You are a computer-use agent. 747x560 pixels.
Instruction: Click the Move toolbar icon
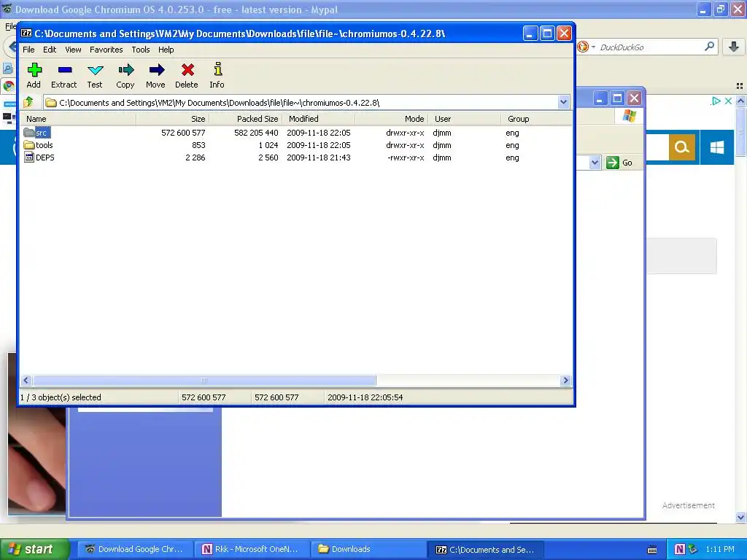click(x=156, y=70)
